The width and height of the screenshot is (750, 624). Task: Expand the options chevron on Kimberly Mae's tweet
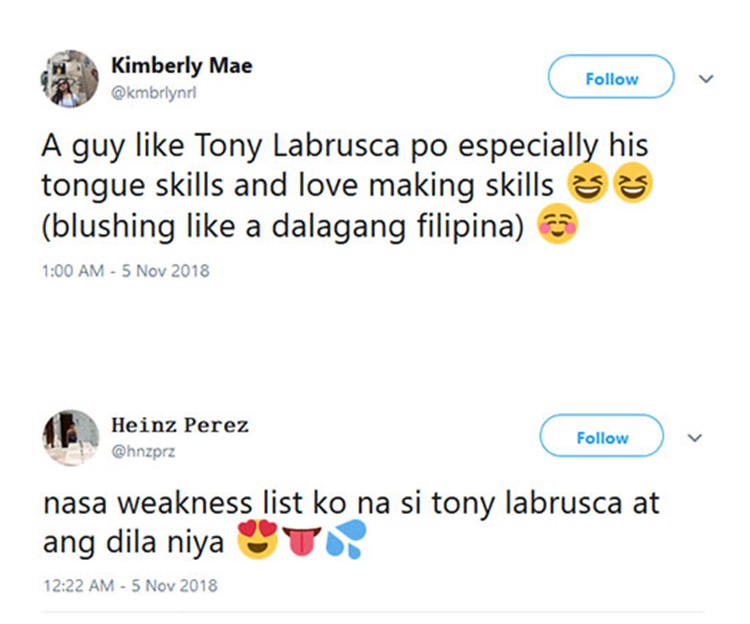point(706,78)
